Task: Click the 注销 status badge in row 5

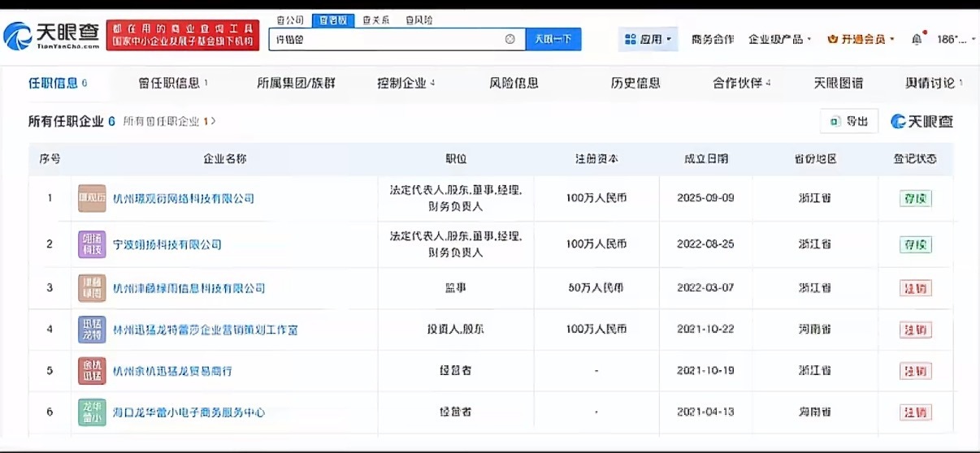Action: [x=915, y=371]
